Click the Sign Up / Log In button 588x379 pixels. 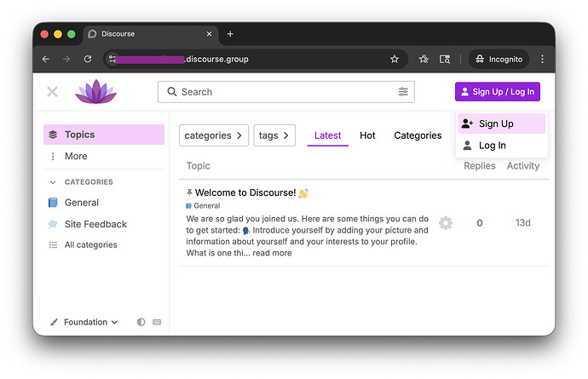[x=498, y=92]
